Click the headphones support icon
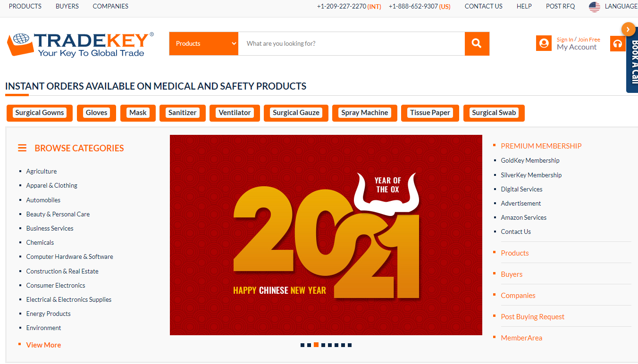Image resolution: width=638 pixels, height=364 pixels. (x=617, y=44)
